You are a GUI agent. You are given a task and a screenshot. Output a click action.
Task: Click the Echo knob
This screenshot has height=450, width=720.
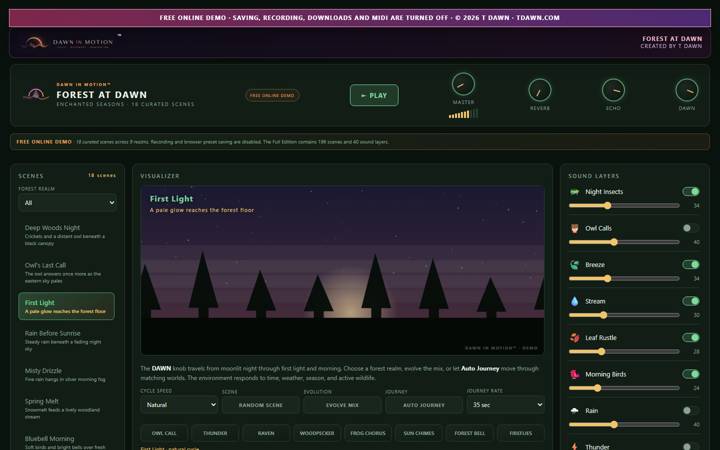coord(613,90)
